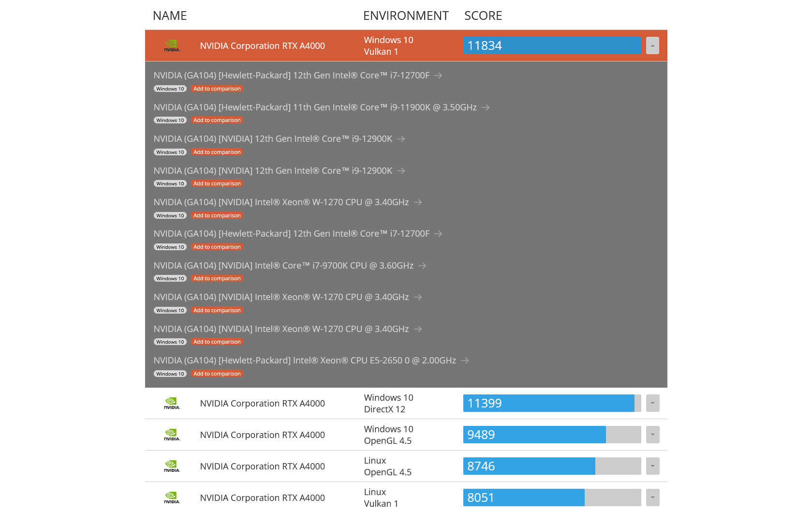
Task: Click Windows 10 tag under i9-11900K entry
Action: (170, 121)
